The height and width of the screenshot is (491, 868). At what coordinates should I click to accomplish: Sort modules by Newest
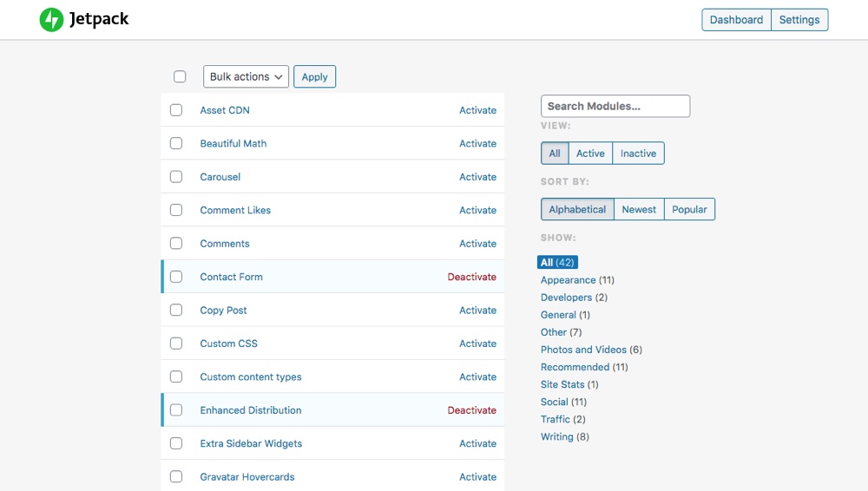point(639,209)
